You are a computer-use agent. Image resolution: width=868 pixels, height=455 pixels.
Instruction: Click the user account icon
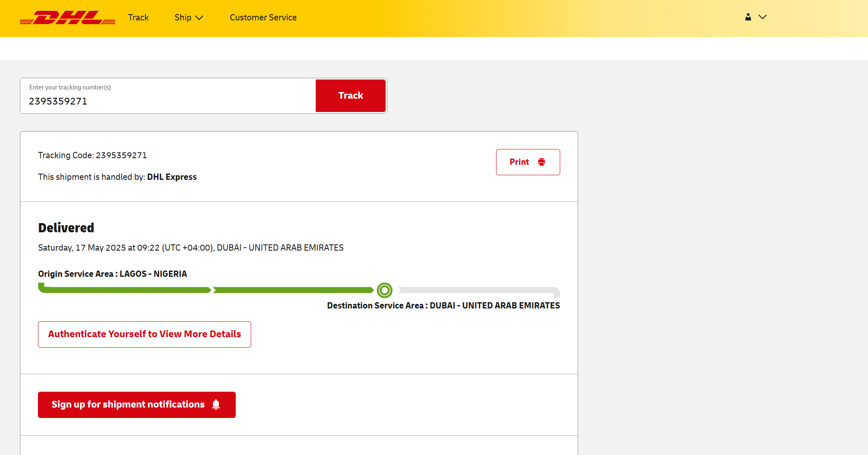(x=748, y=17)
